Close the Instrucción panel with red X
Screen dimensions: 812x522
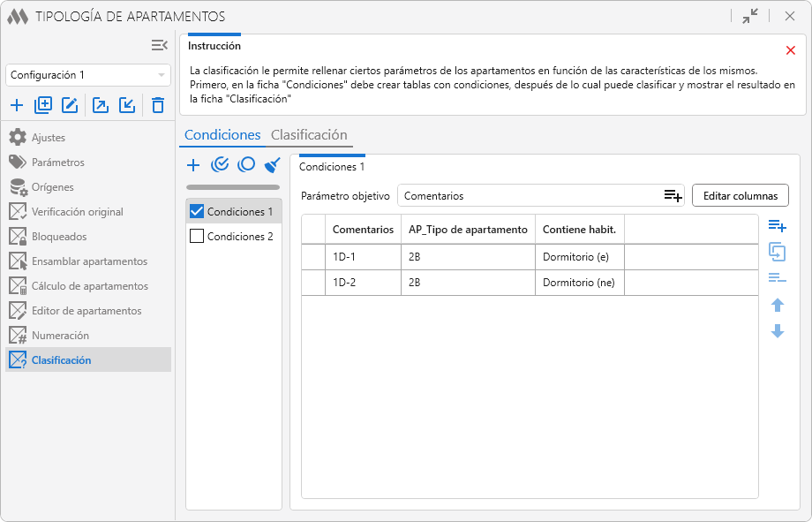coord(790,50)
